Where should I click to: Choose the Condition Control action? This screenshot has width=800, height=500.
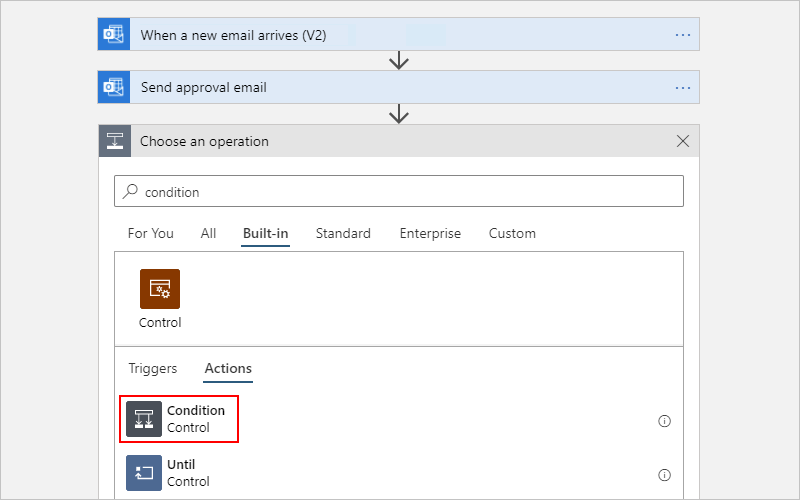point(179,419)
